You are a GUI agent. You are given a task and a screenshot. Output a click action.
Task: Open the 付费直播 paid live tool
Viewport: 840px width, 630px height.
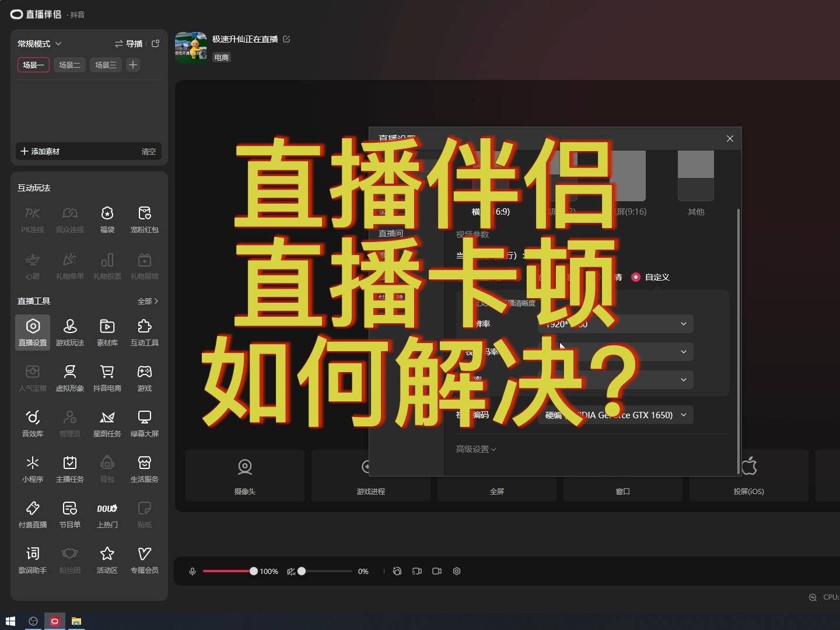[33, 514]
